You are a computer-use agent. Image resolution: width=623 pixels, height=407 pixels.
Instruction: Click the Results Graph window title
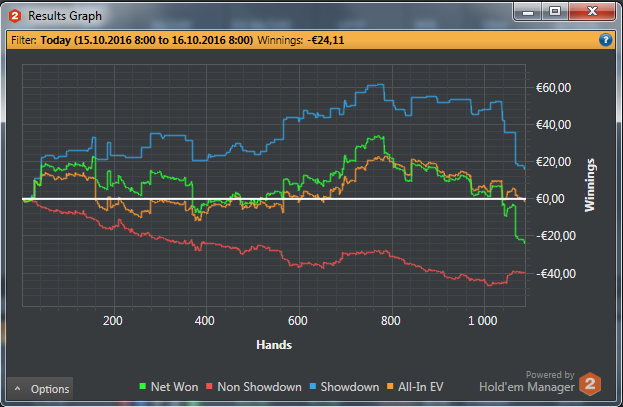click(65, 16)
